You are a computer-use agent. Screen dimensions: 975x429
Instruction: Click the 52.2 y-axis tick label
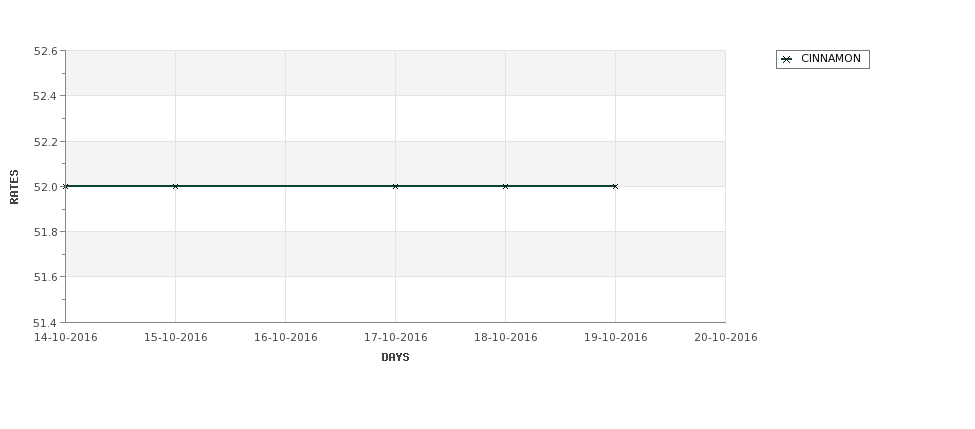pos(45,142)
